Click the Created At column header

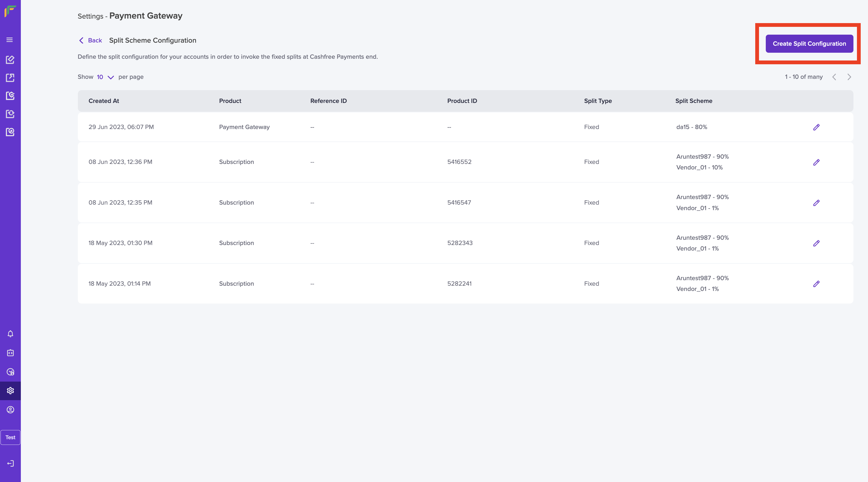104,101
